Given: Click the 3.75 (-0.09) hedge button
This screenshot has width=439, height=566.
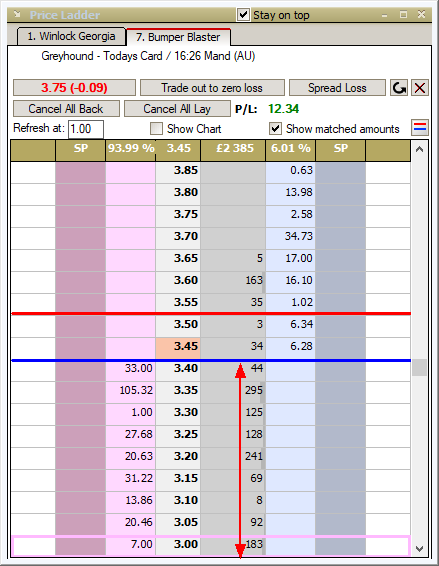Looking at the screenshot, I should point(74,88).
